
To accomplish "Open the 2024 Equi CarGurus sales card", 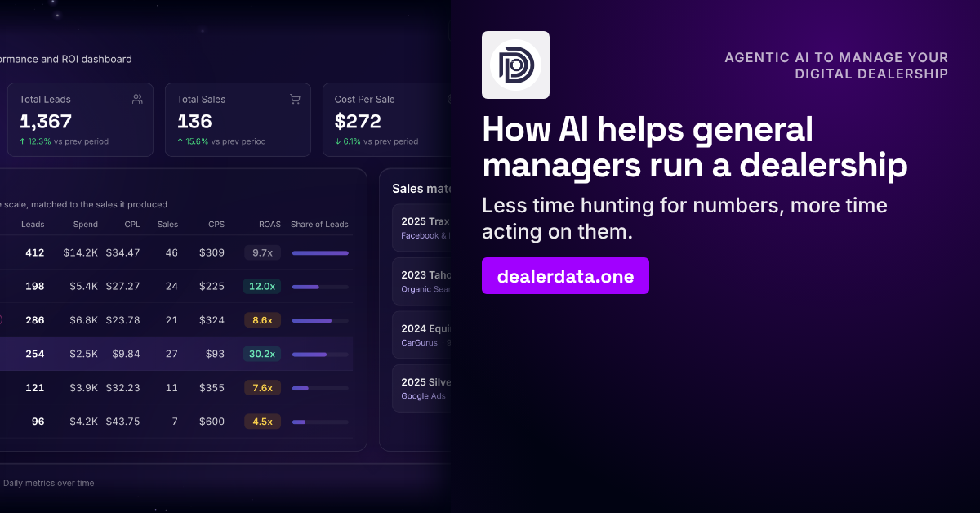I will (x=421, y=334).
